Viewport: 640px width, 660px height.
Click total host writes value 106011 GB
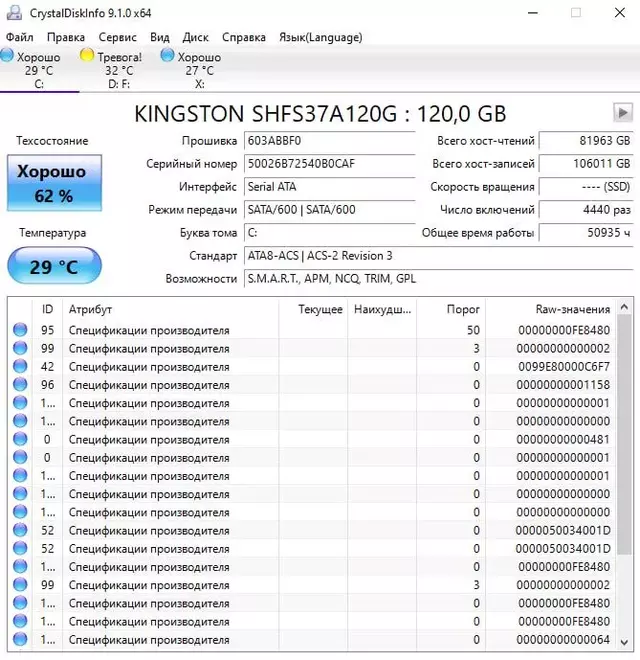[586, 164]
